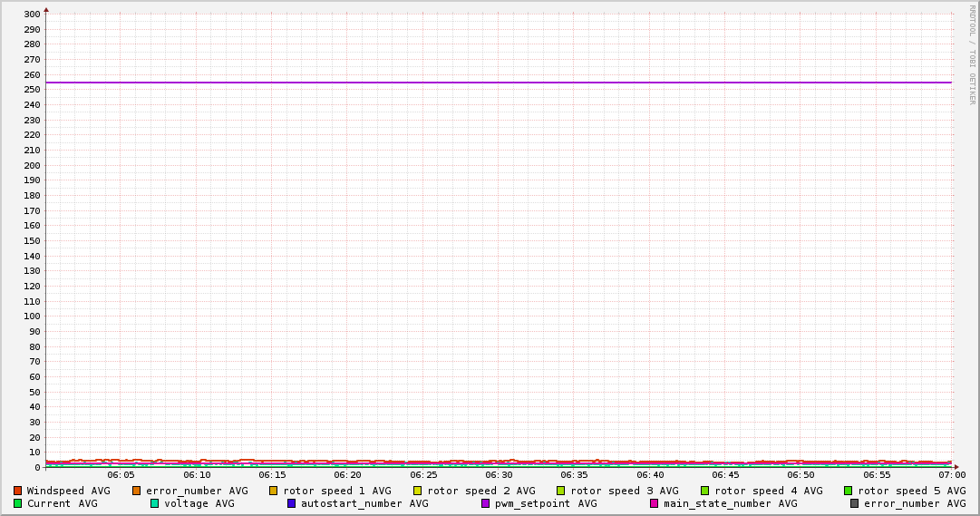This screenshot has width=980, height=516.
Task: Click the purple pwm_setpoint AVG swatch
Action: (x=486, y=503)
